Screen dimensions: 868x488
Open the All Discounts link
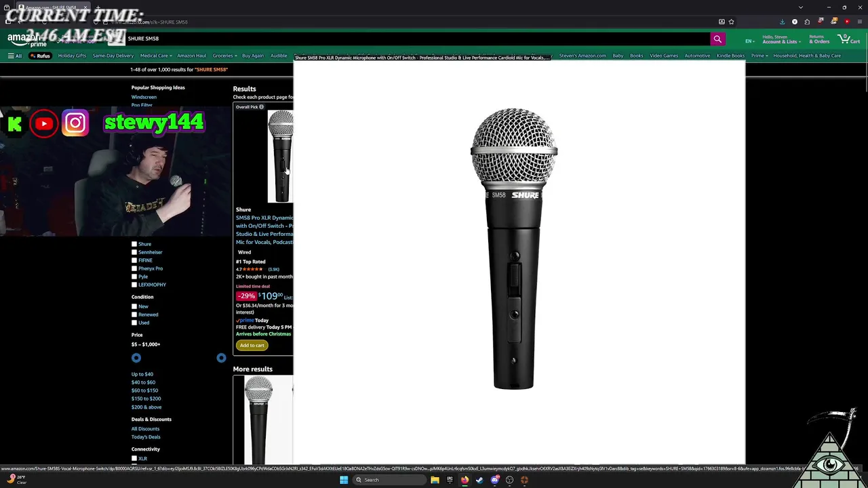coord(145,428)
